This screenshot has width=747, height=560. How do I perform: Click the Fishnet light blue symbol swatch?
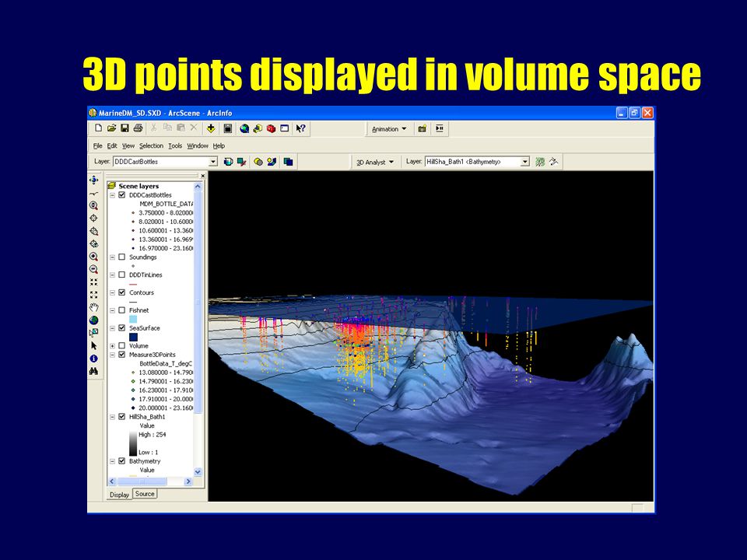point(133,319)
